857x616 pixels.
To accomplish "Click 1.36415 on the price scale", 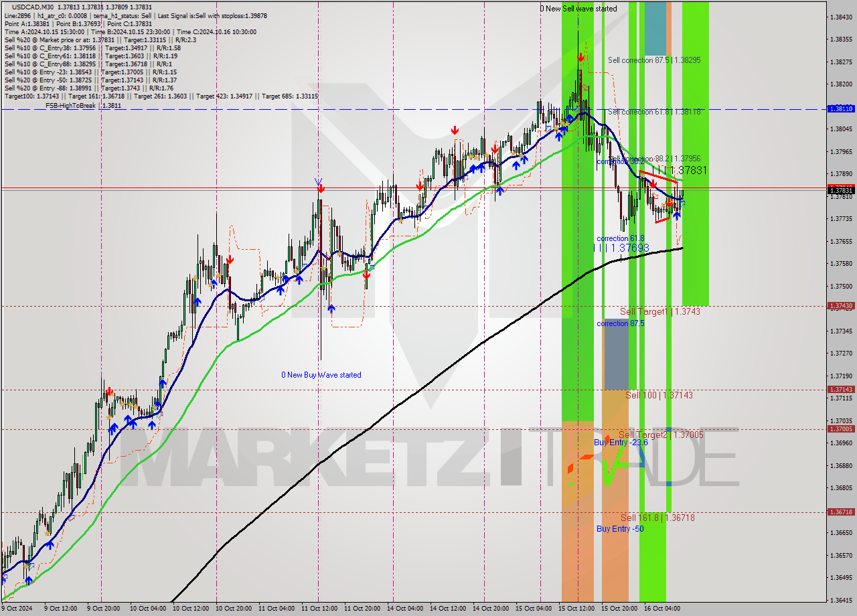I will (840, 600).
